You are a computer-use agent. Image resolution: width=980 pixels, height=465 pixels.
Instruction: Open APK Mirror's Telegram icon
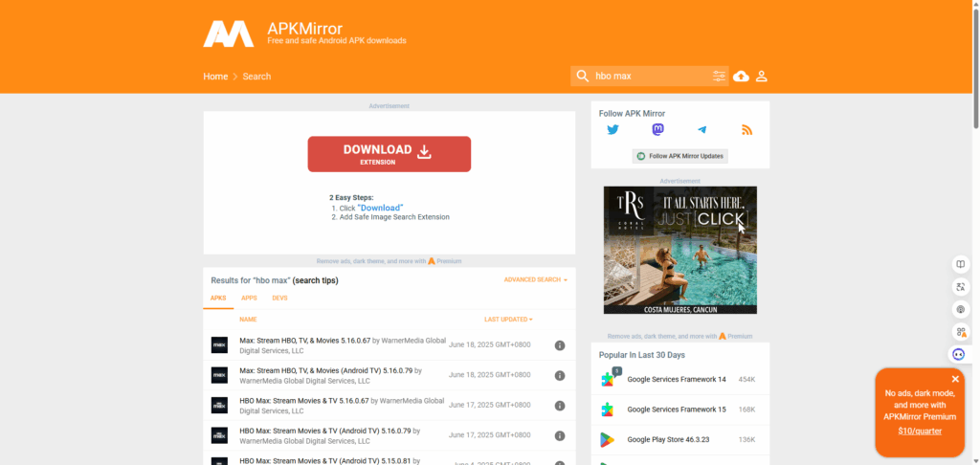702,130
